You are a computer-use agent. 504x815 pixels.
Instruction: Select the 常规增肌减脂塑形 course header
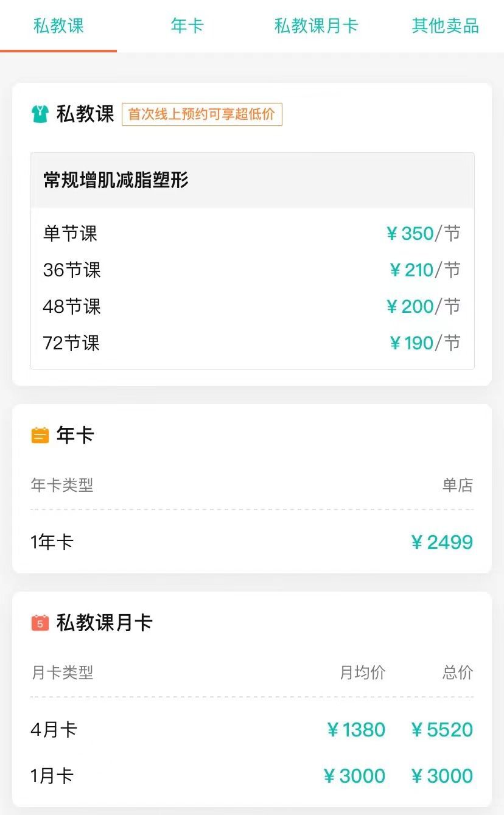tap(252, 180)
